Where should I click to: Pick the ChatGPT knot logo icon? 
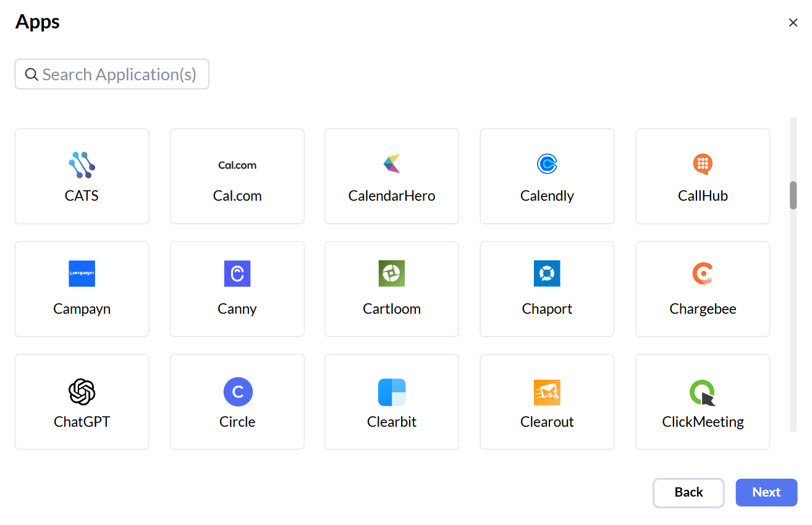coord(82,392)
